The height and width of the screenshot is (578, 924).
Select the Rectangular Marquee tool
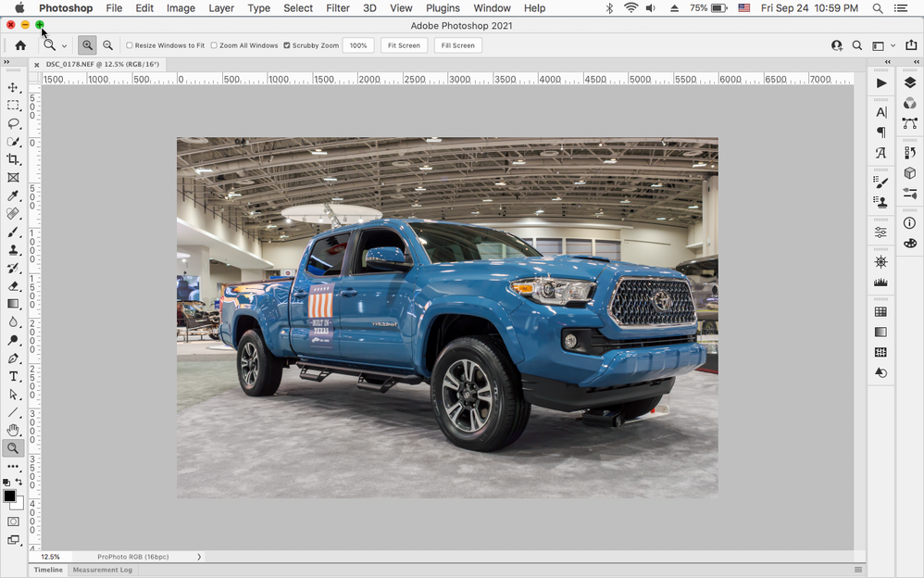pyautogui.click(x=13, y=105)
